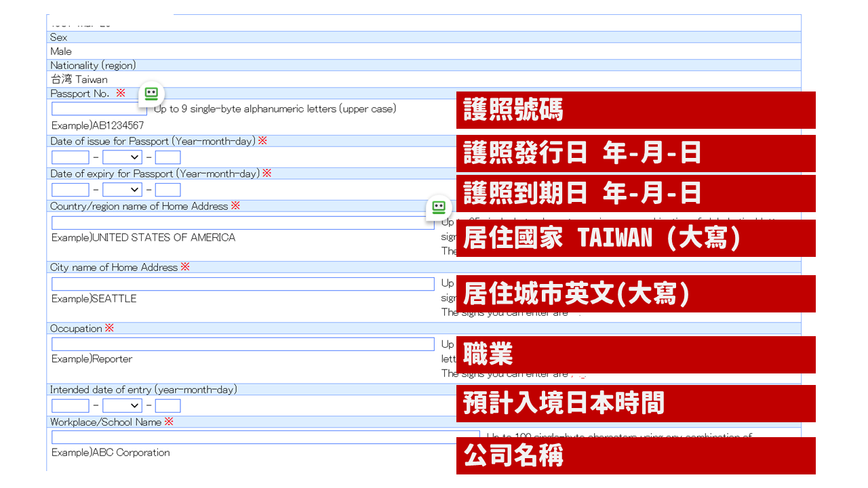This screenshot has width=868, height=488.
Task: Click the Occupation input field
Action: click(x=243, y=344)
